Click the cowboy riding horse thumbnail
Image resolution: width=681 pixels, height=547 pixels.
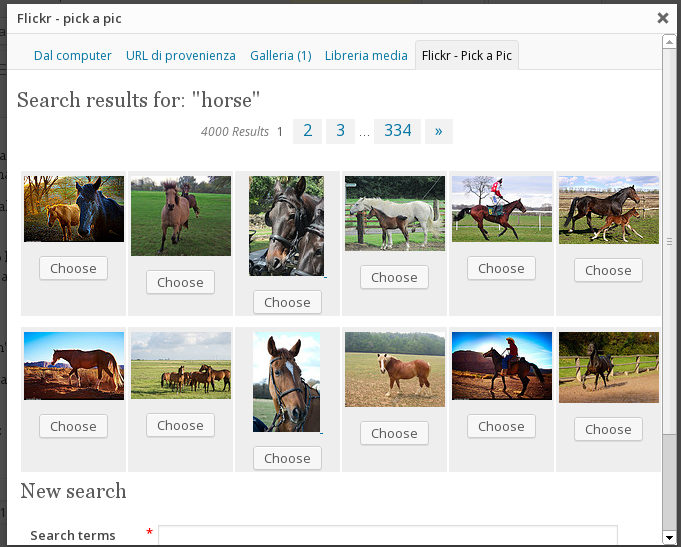[502, 366]
